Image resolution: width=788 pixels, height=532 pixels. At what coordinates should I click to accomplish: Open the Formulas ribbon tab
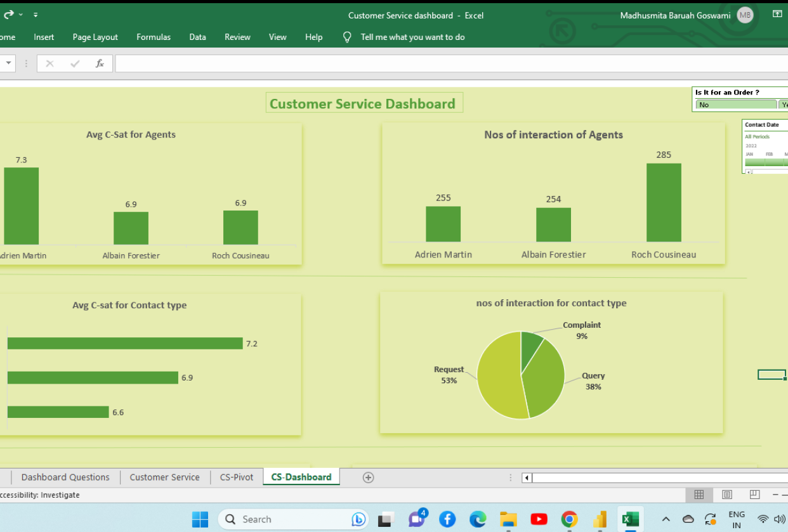click(154, 37)
